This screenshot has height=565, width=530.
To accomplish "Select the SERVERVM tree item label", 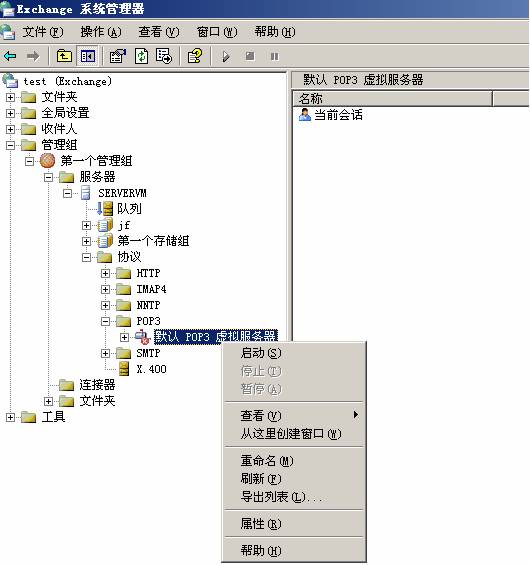I will [123, 193].
